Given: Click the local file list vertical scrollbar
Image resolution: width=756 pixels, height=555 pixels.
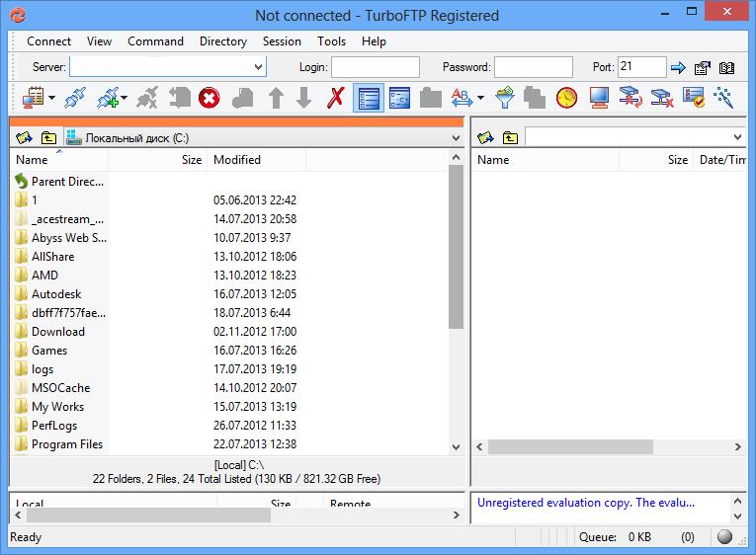Looking at the screenshot, I should [456, 296].
